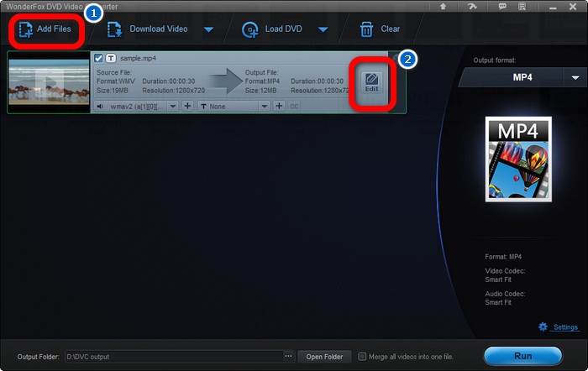Screen dimensions: 588x371
Task: Select the sample.mp4 file name
Action: [x=138, y=59]
